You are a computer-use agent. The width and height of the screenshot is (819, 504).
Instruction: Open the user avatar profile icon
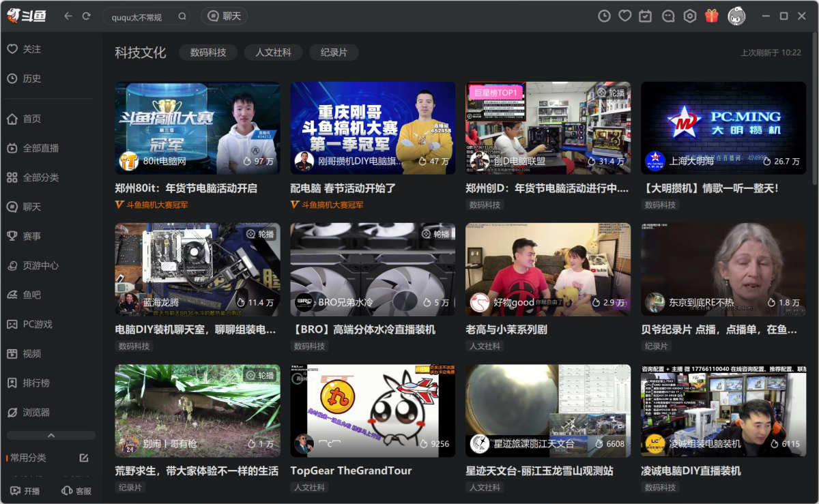click(x=736, y=16)
